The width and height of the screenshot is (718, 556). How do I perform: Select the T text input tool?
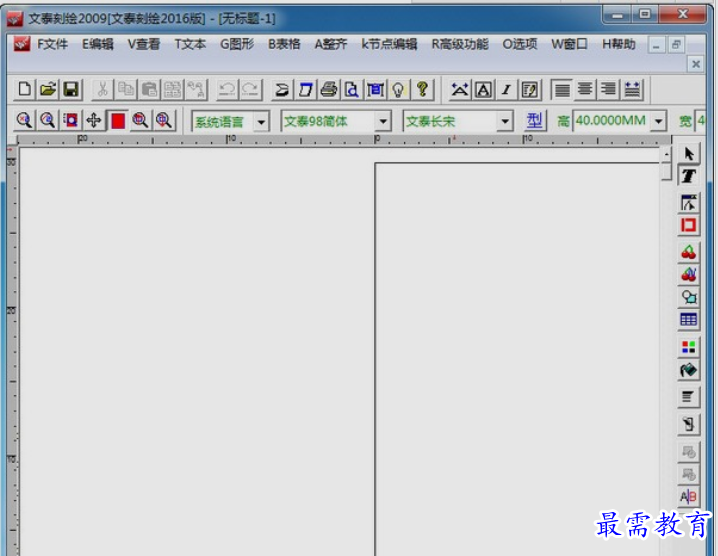[688, 176]
